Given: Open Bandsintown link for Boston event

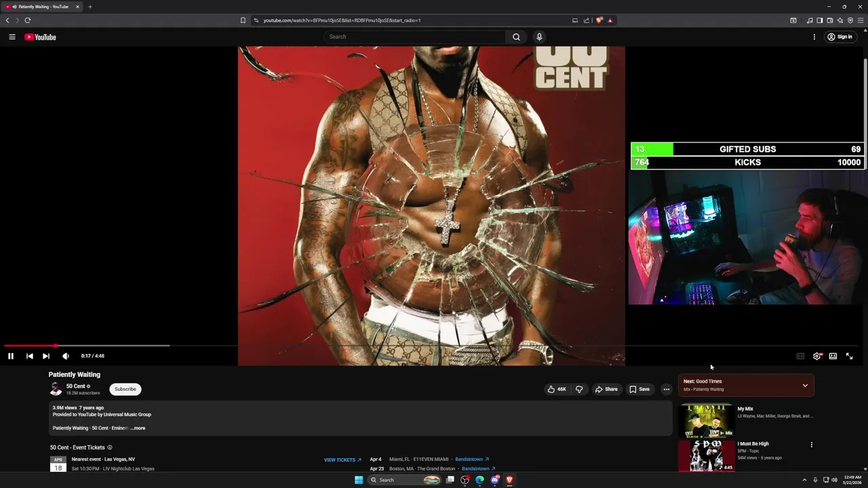Looking at the screenshot, I should coord(478,468).
